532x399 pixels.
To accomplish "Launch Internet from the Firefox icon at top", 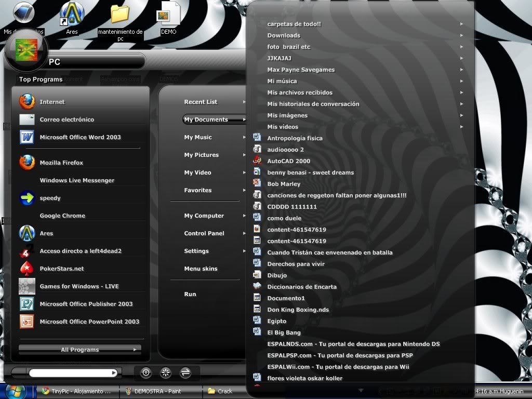I will click(27, 101).
